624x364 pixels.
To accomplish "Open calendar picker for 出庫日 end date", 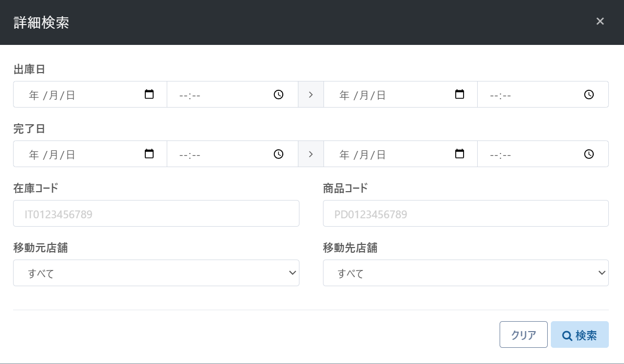I will point(460,95).
